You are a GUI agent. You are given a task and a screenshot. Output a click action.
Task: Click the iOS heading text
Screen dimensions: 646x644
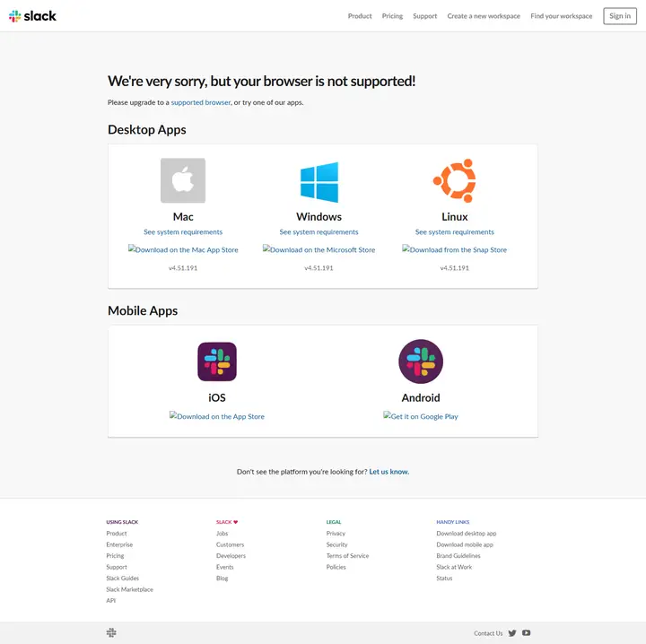tap(217, 397)
